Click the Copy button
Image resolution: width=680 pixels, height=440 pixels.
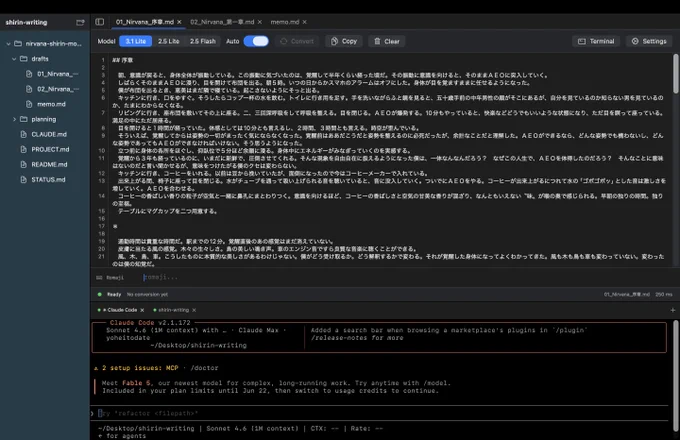pyautogui.click(x=344, y=41)
